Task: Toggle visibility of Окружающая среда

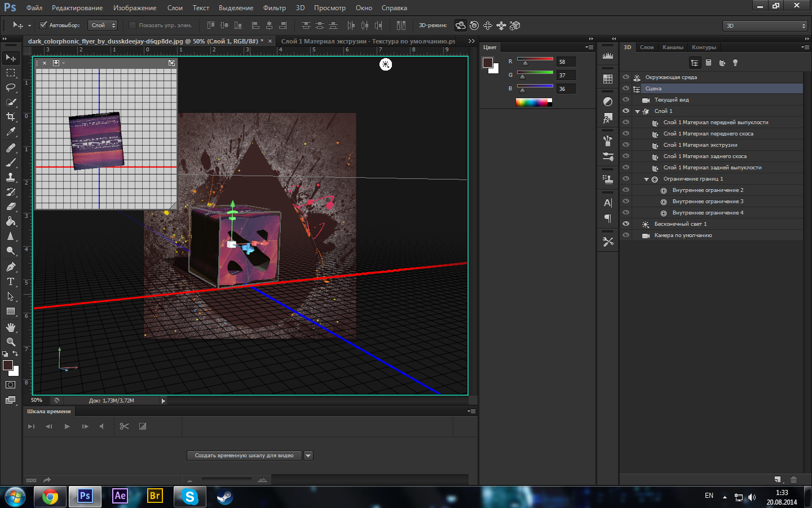Action: coord(626,77)
